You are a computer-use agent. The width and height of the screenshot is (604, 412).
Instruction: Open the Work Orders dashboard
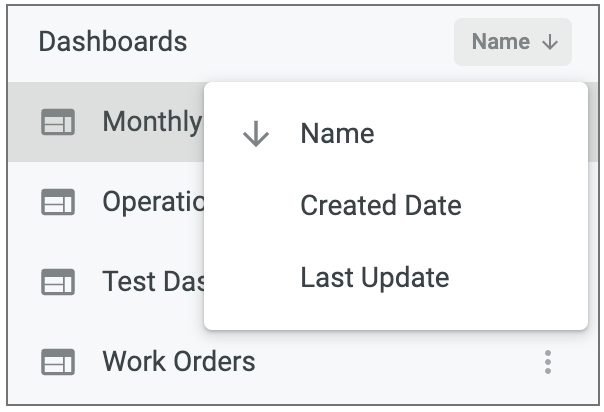click(179, 361)
